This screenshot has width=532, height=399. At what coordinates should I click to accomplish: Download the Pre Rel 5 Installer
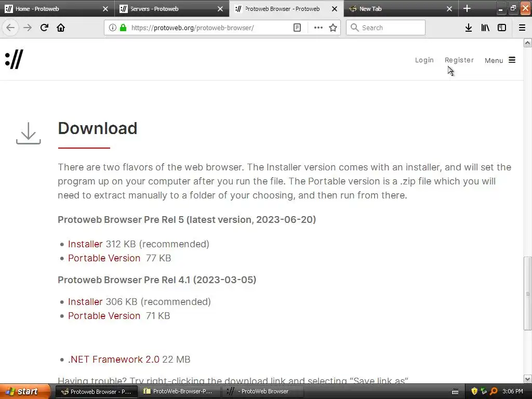coord(85,244)
